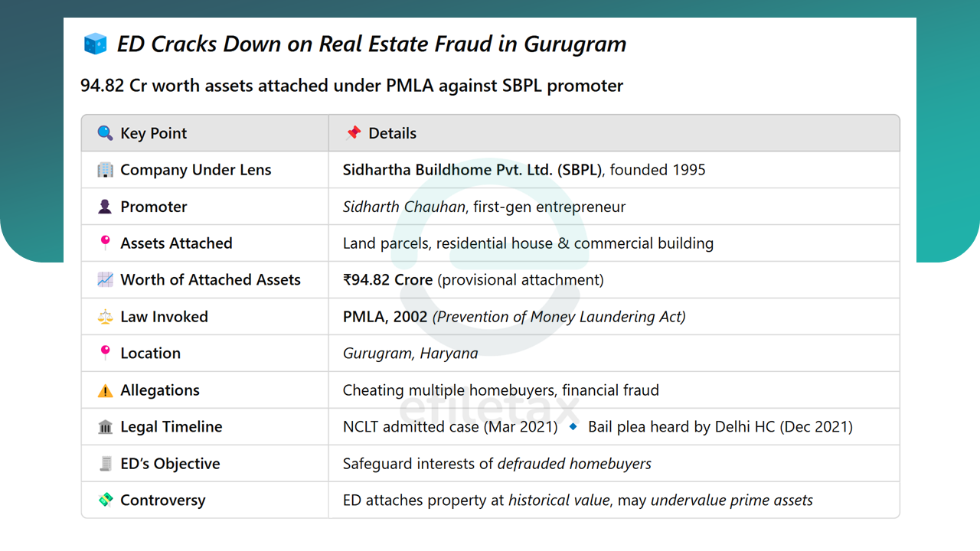Screen dimensions: 980x551
Task: Click the building icon for Company Under Lens
Action: pyautogui.click(x=105, y=170)
